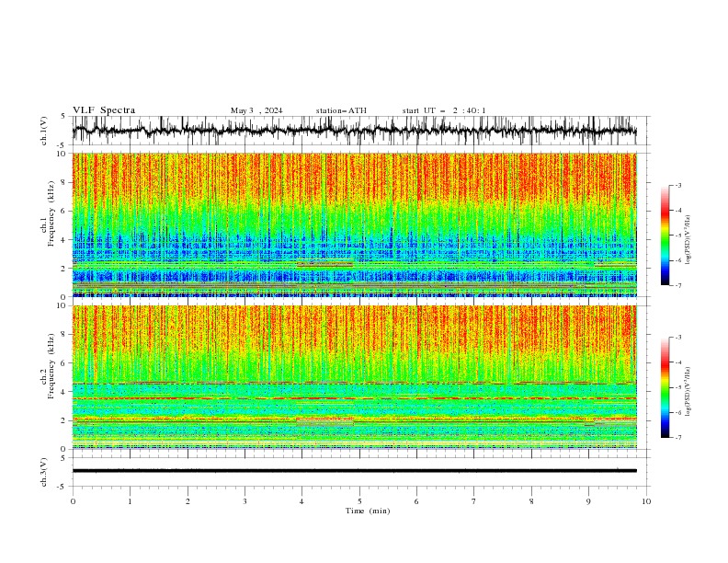Click the "station=ATH" header label
Screen dimensions: 728x563
[x=341, y=110]
